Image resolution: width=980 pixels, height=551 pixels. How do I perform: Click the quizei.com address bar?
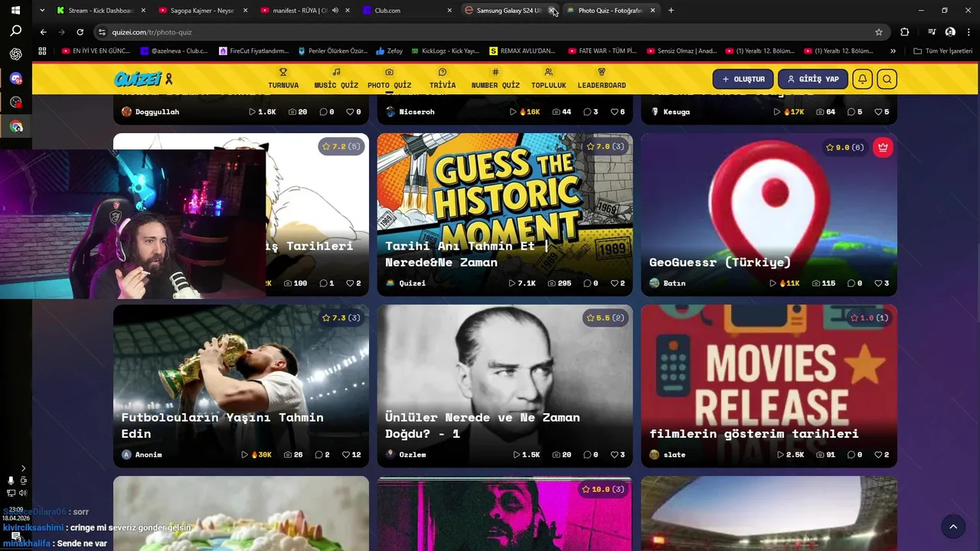coord(490,32)
